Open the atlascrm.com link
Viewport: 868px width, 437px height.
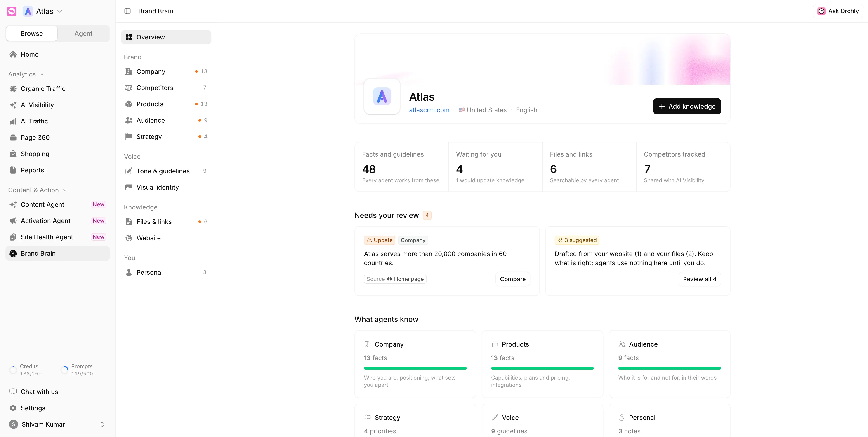[429, 110]
